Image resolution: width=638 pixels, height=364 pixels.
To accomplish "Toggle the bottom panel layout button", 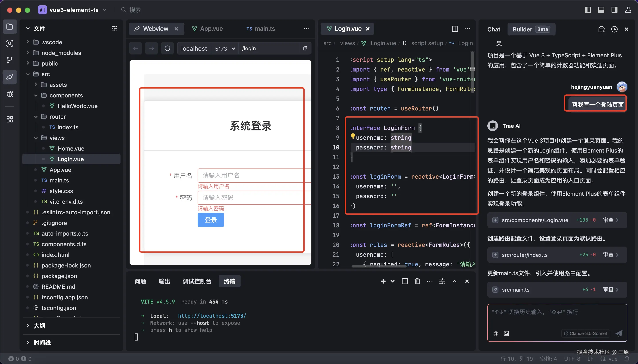I will [601, 10].
